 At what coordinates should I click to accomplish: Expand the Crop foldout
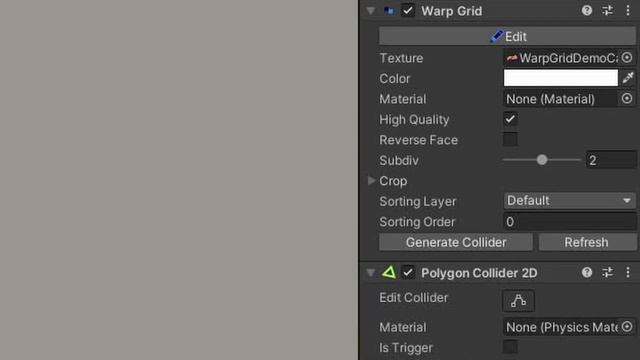pos(371,180)
